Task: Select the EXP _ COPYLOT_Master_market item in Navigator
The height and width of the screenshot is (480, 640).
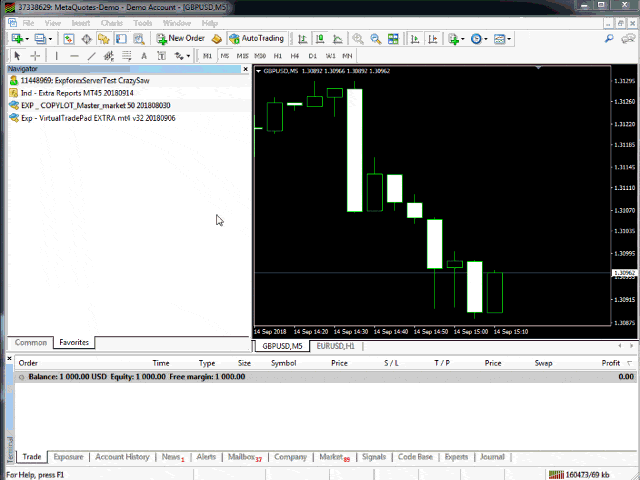Action: coord(94,105)
